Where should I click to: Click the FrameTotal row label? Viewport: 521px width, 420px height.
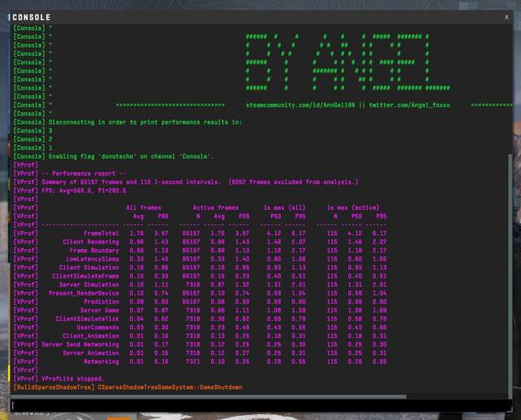pyautogui.click(x=100, y=233)
